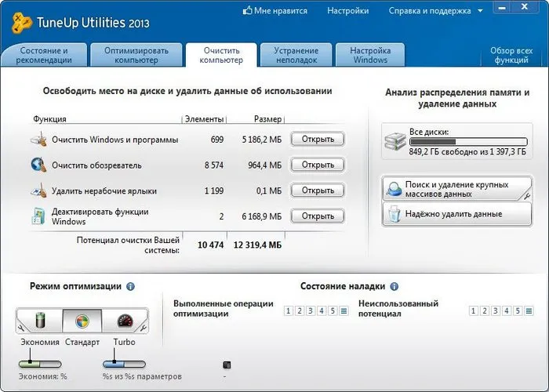Click the info icon beside Состояние наладки
This screenshot has width=549, height=392.
click(394, 286)
